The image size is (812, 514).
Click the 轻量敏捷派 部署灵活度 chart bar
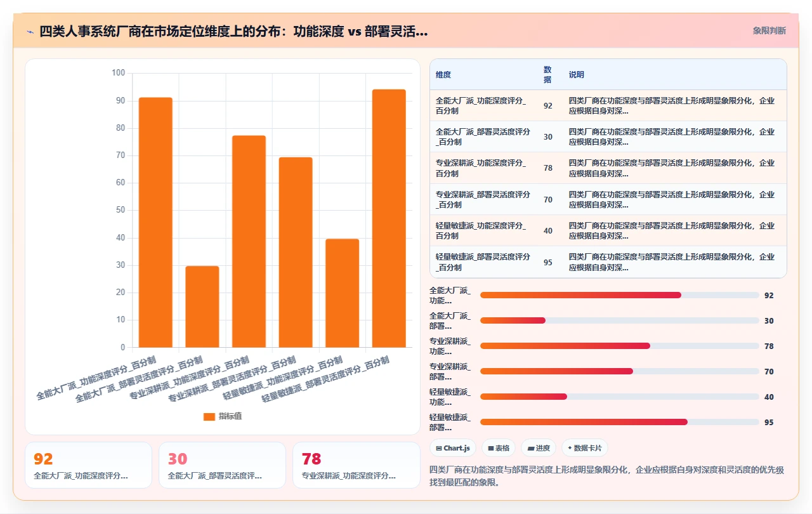389,218
